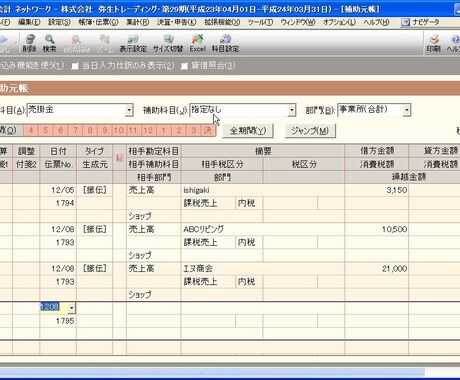Select month tab 8

point(90,130)
